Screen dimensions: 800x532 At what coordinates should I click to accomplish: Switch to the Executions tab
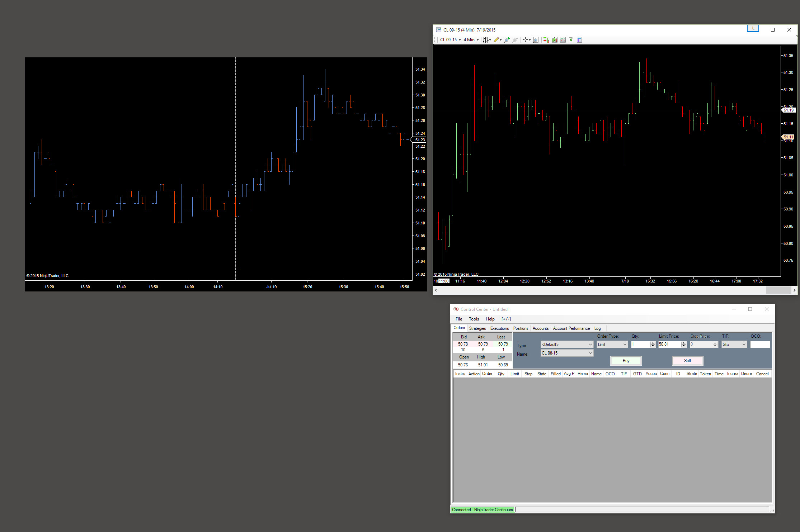click(499, 328)
